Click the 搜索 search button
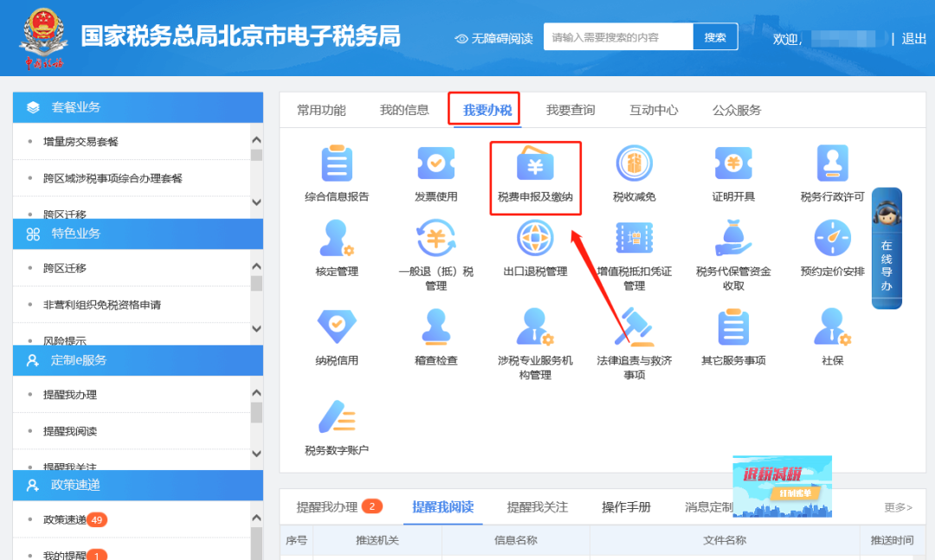The width and height of the screenshot is (935, 560). 715,37
